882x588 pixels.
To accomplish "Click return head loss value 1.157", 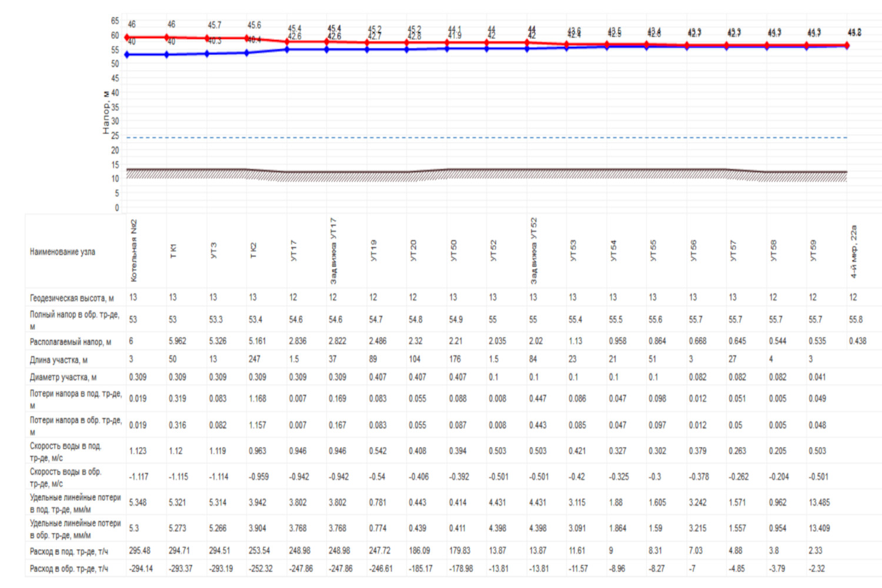I will click(258, 425).
